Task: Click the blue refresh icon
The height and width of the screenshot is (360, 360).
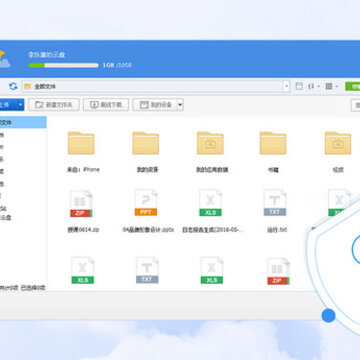Action: point(13,86)
